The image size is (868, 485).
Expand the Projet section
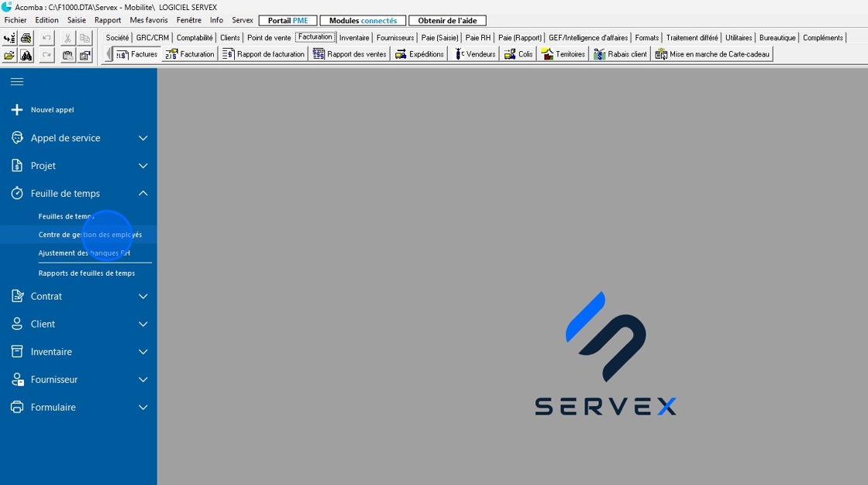tap(78, 166)
